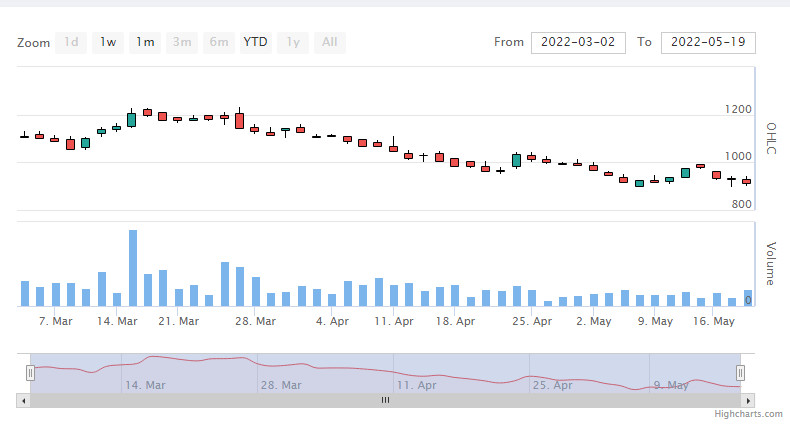The image size is (790, 434).
Task: Open the Highcharts.com credits link
Action: pyautogui.click(x=748, y=414)
